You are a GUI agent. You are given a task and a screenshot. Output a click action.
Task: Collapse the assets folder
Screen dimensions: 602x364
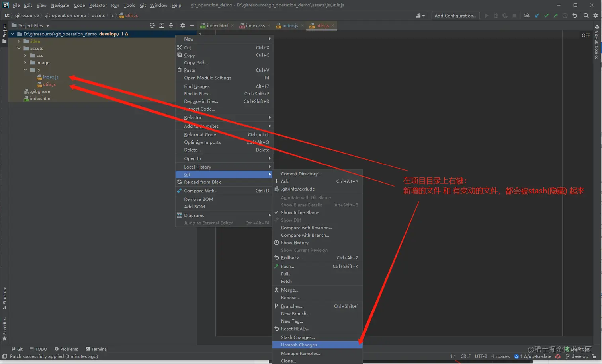(x=19, y=48)
